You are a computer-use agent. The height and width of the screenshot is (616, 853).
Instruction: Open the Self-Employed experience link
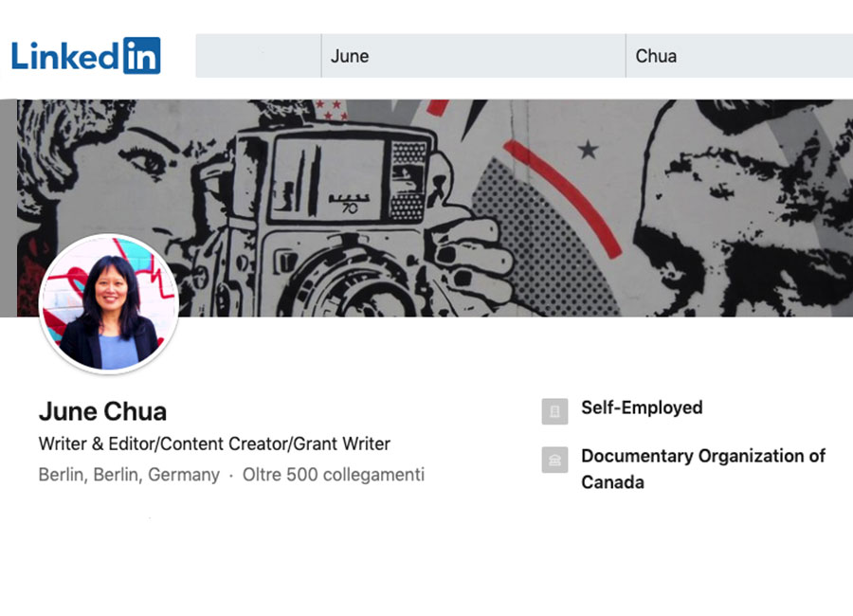[x=642, y=408]
